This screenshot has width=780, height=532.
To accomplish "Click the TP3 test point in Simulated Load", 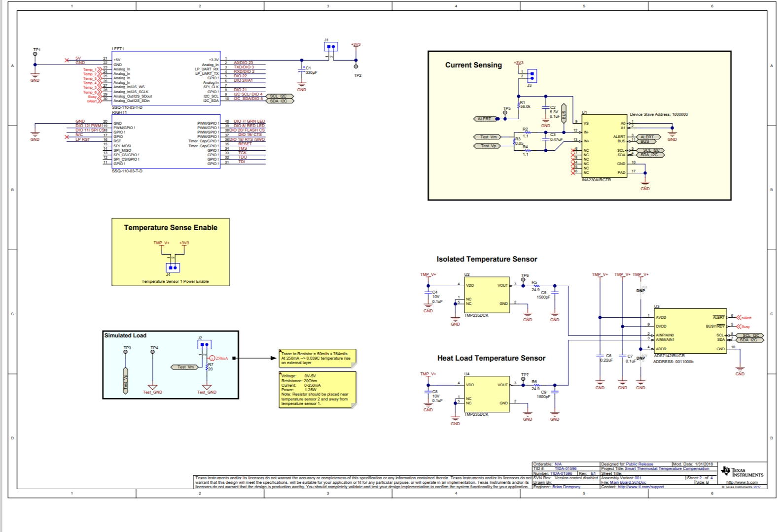I will point(126,353).
